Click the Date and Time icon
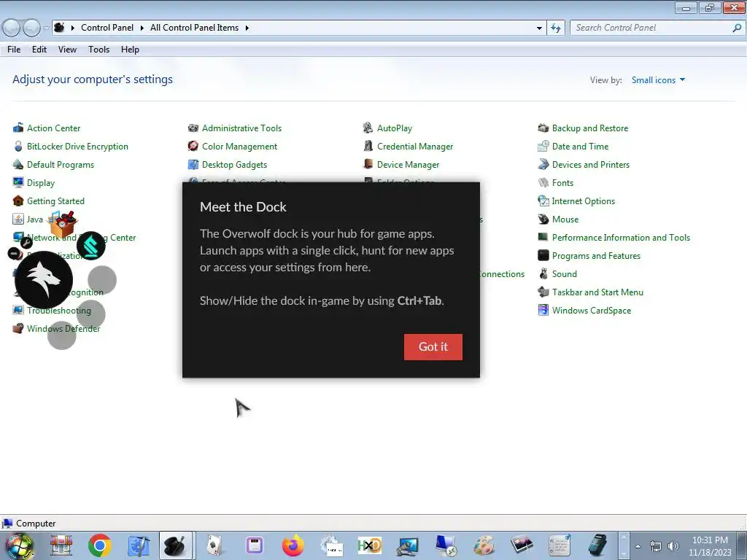Image resolution: width=747 pixels, height=560 pixels. [x=543, y=146]
